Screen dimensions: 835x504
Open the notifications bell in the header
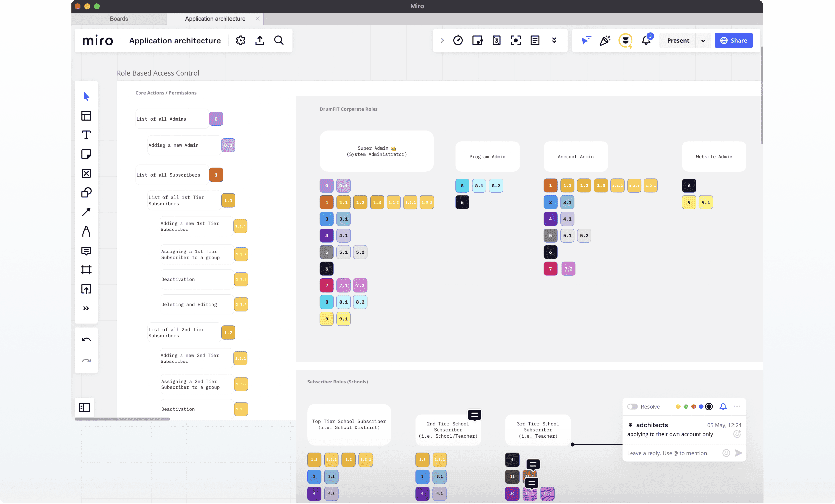(646, 40)
